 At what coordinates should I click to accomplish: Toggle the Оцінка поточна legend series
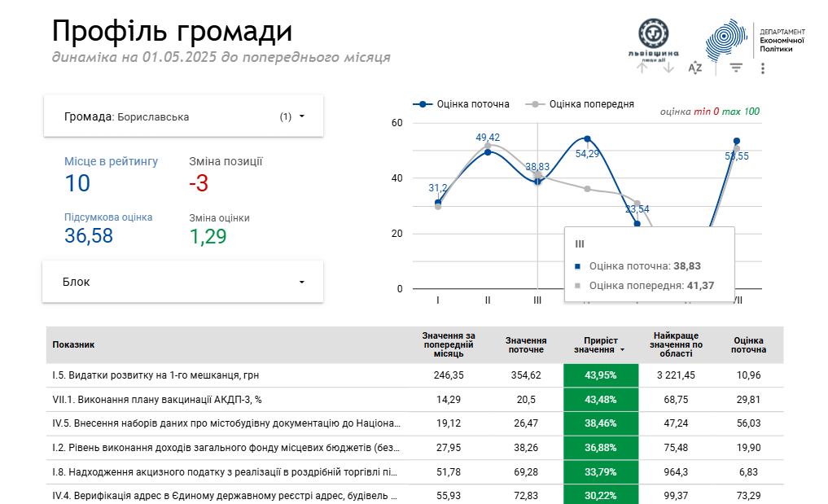click(462, 104)
